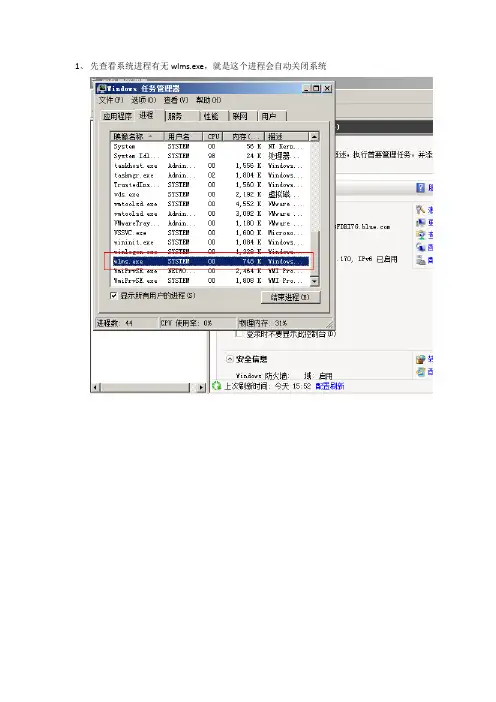The width and height of the screenshot is (496, 702).
Task: Click the process list scroll-down arrow
Action: 314,281
